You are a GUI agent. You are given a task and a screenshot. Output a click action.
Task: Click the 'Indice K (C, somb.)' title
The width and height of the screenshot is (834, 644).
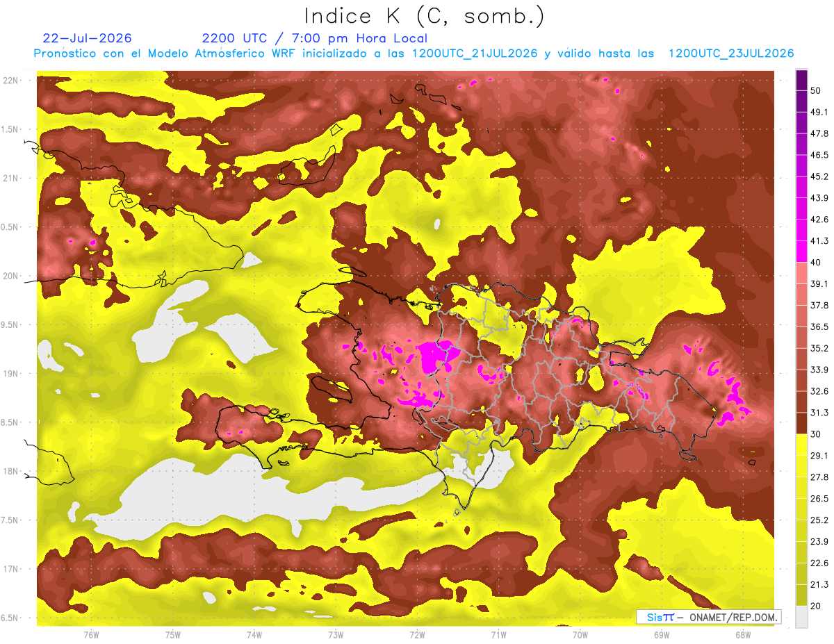(424, 16)
